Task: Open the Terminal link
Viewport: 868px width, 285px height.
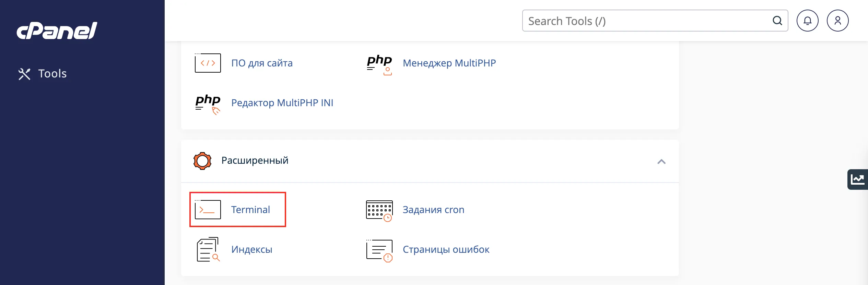Action: 250,210
